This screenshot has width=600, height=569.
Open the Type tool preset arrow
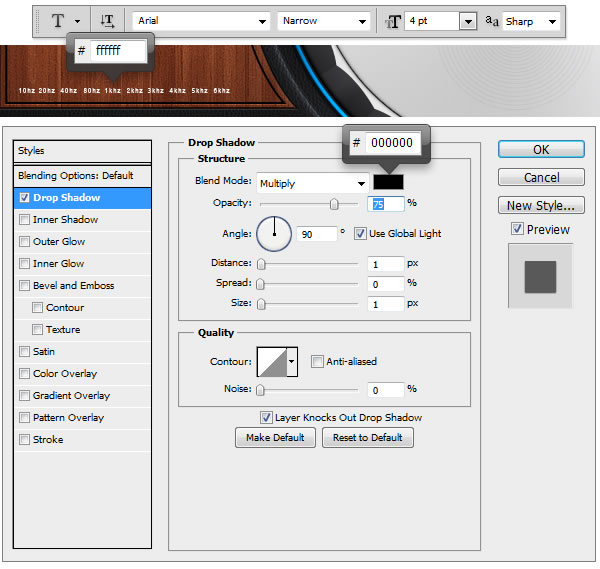tap(78, 21)
